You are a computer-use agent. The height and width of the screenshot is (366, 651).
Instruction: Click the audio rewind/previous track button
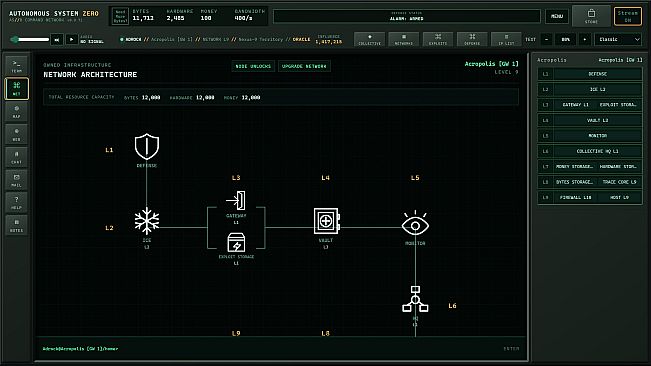click(57, 39)
